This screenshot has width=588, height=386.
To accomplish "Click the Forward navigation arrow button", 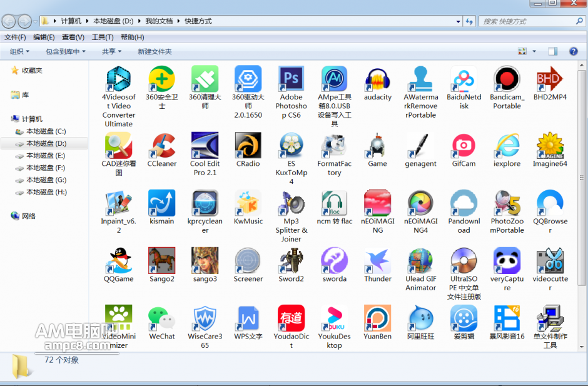I will [x=25, y=21].
